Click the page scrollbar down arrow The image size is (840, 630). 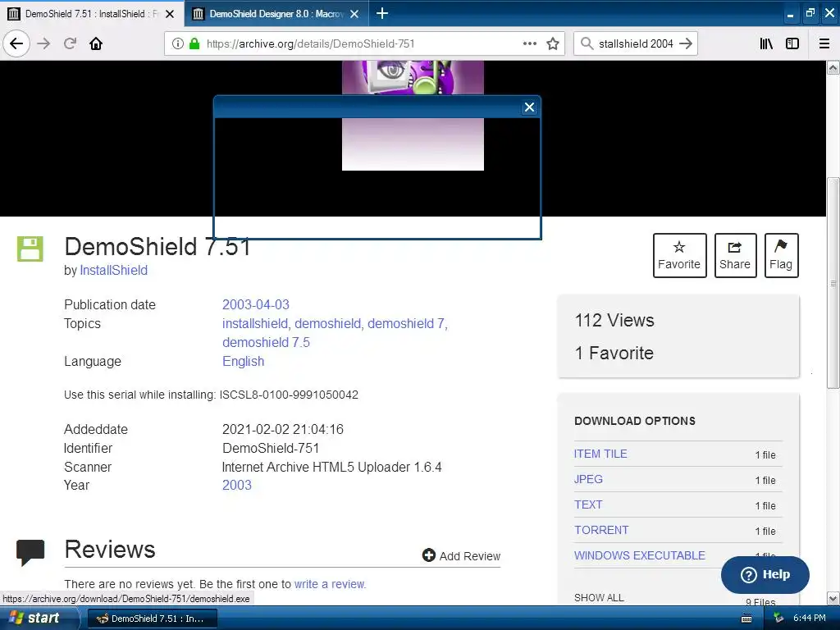[833, 598]
